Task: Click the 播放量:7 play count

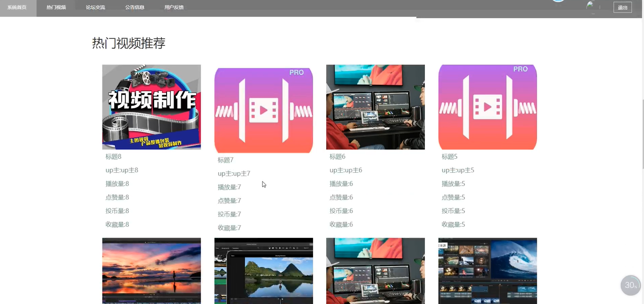Action: 229,187
